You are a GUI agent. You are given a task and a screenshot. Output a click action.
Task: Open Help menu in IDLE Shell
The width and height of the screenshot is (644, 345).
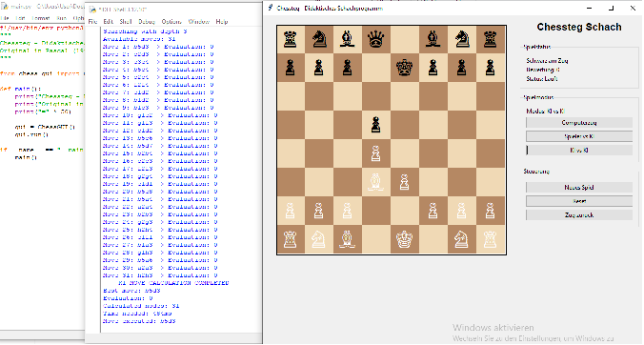click(x=222, y=21)
